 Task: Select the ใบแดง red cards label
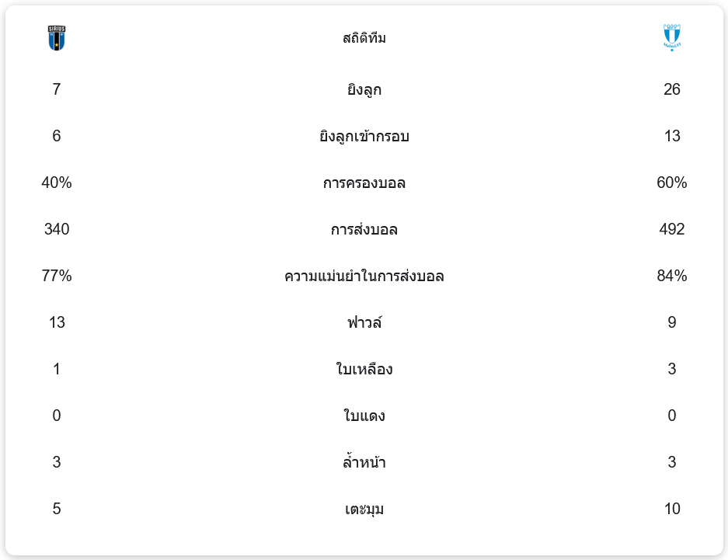tap(364, 416)
